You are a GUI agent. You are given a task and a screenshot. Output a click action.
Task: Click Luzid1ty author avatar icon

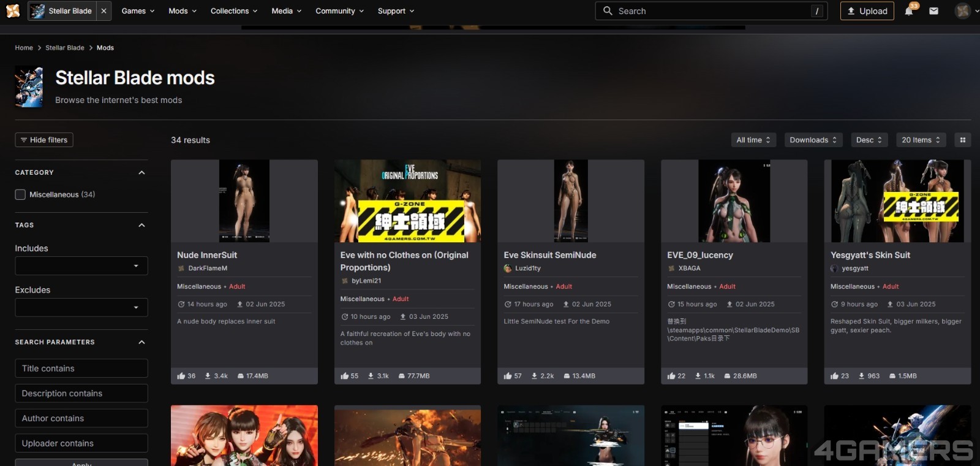point(508,268)
